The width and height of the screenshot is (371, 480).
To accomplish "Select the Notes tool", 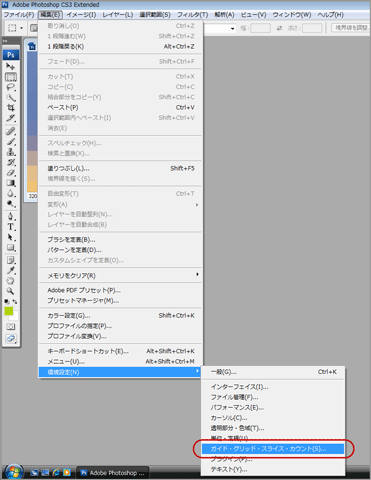I will [11, 260].
